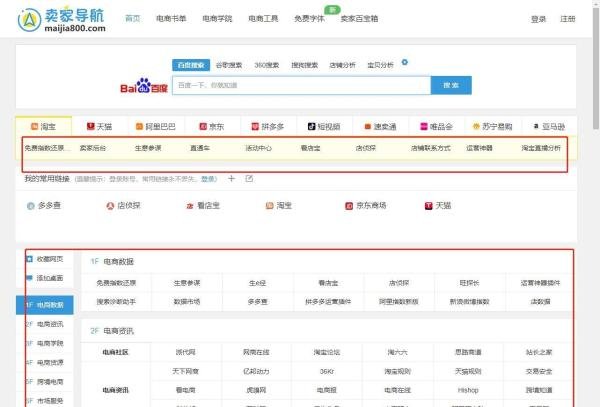The image size is (600, 407).
Task: Click the 唯品会 platform tab icon
Action: 424,126
